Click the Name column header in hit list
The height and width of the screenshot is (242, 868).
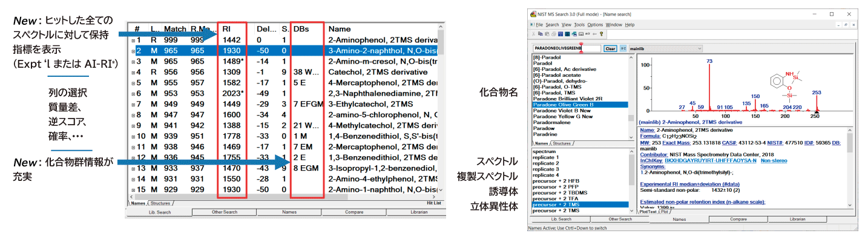click(x=341, y=29)
